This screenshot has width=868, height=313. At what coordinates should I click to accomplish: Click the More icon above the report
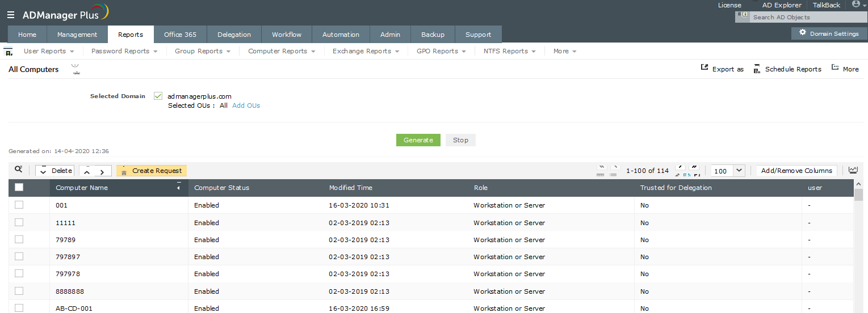point(835,68)
